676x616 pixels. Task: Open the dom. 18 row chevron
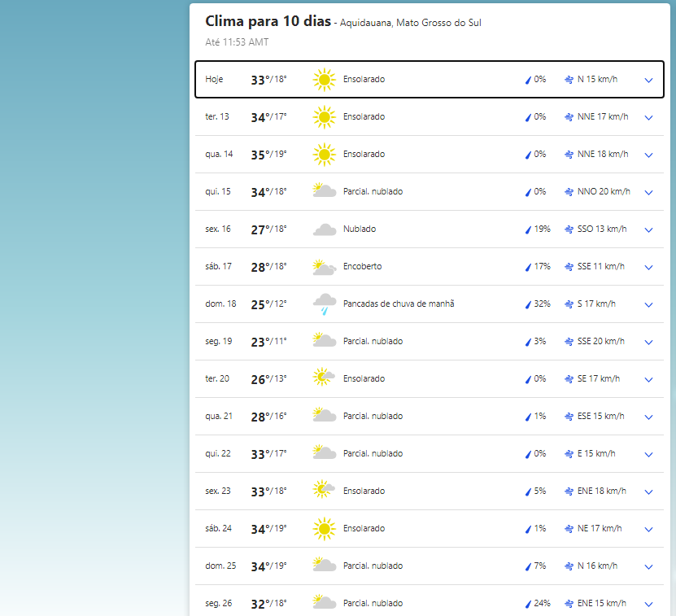tap(648, 304)
